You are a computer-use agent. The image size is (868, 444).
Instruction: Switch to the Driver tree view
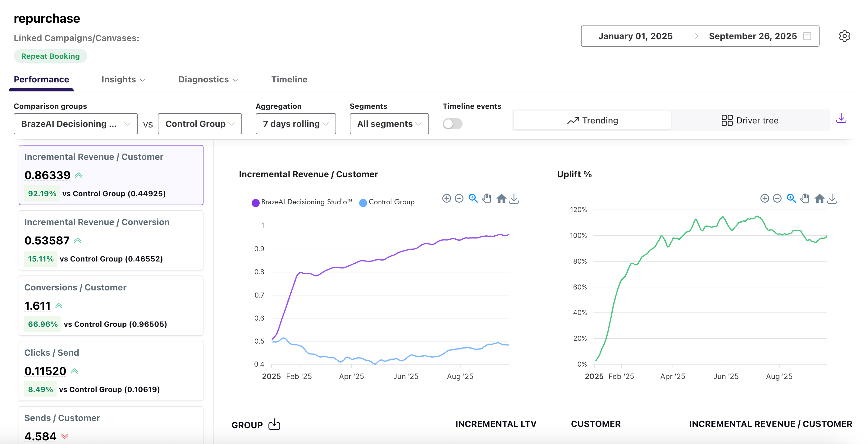(750, 120)
